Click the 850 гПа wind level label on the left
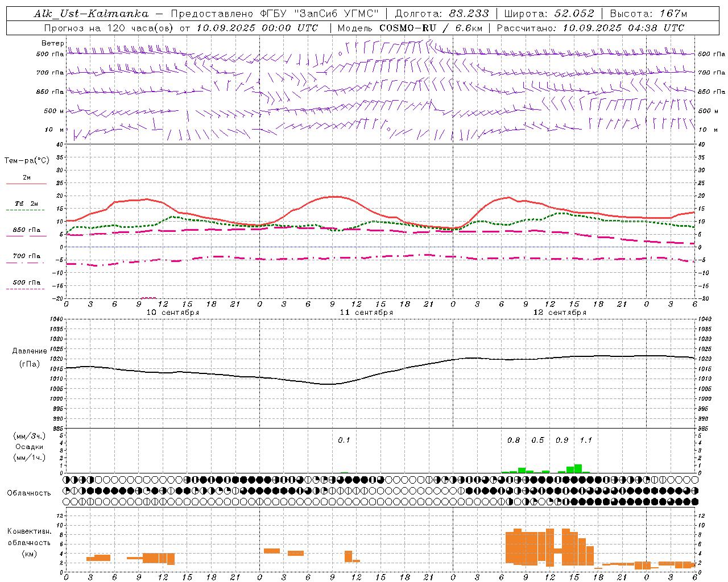Viewport: 728px width, 582px height. pos(50,92)
